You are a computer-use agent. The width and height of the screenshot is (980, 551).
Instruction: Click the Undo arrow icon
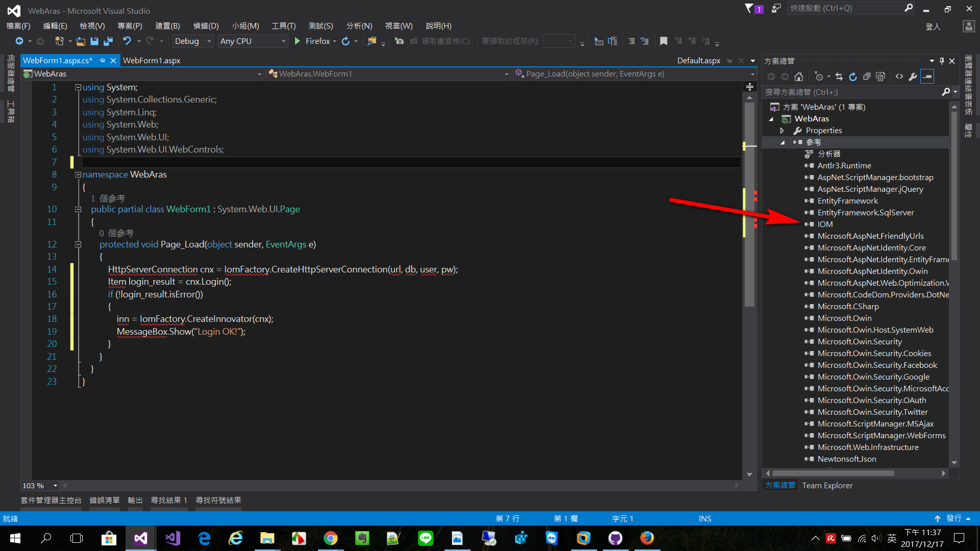pos(127,41)
